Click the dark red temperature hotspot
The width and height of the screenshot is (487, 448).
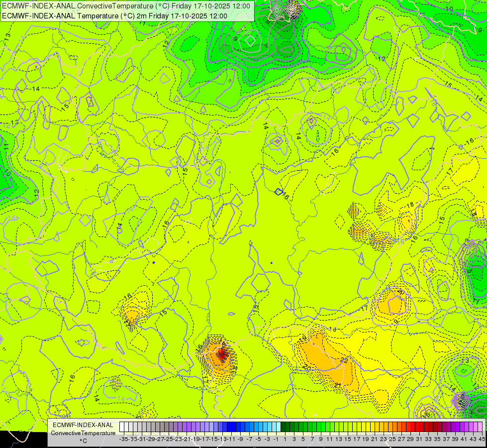click(222, 353)
